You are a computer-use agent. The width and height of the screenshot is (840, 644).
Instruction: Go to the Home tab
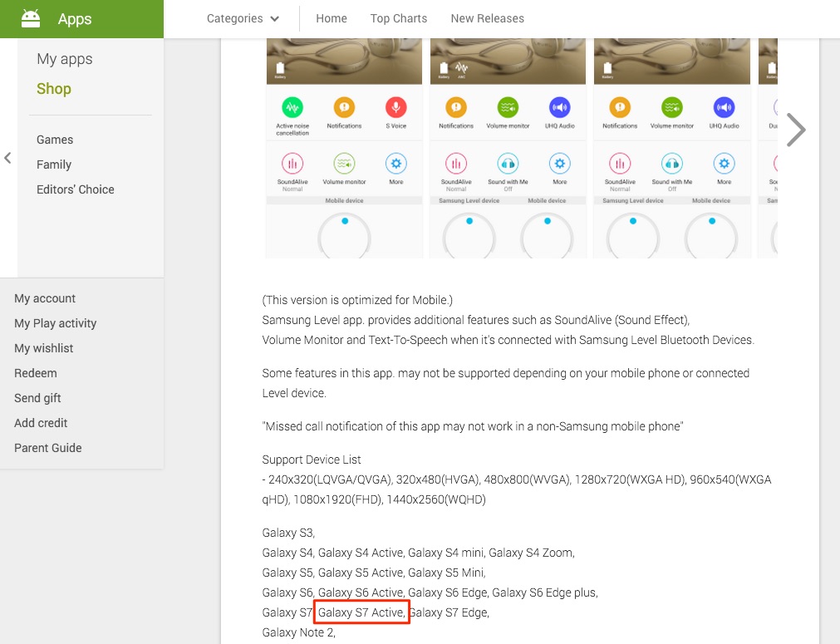(x=332, y=18)
